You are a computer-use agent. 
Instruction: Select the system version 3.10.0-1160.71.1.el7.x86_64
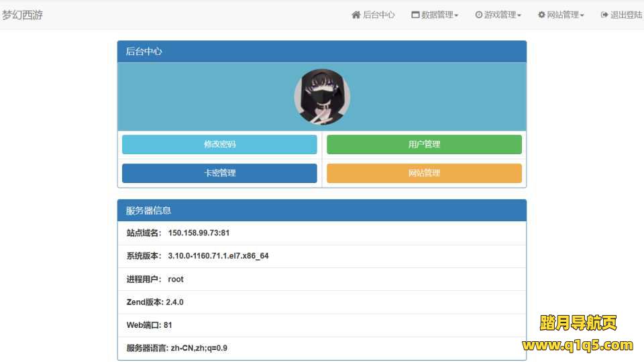218,256
